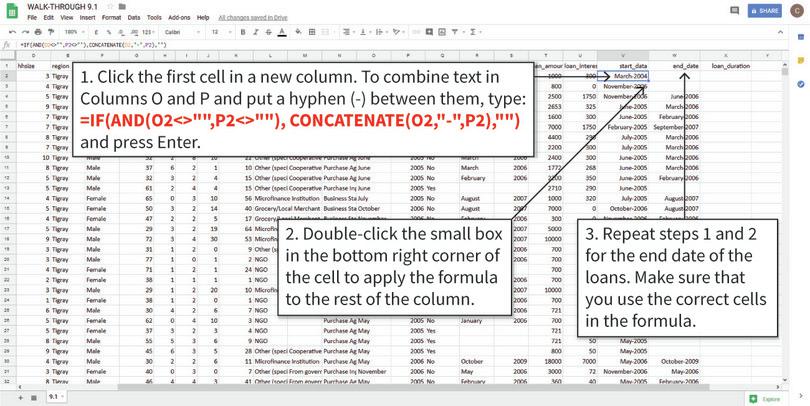Open the vertical align dropdown

pos(364,32)
